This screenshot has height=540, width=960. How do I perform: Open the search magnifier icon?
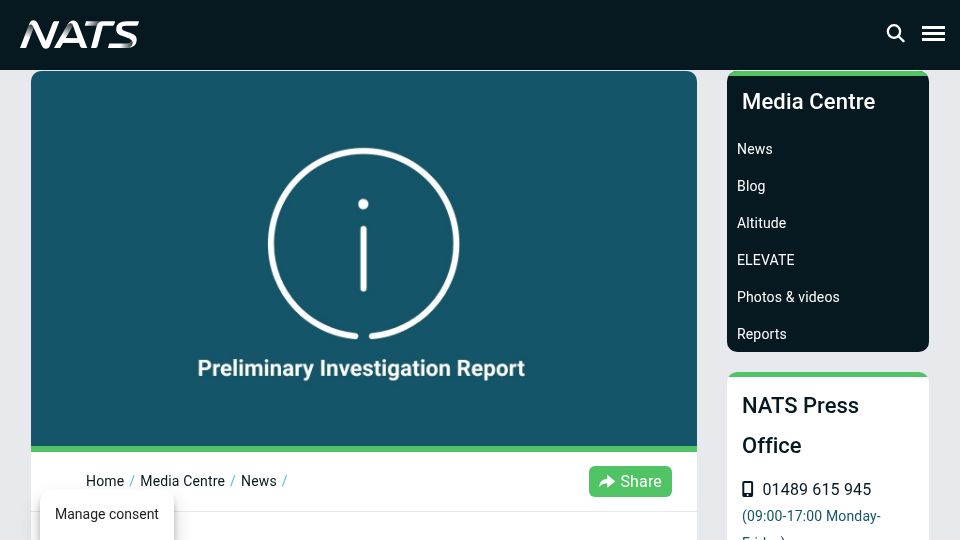(x=895, y=33)
